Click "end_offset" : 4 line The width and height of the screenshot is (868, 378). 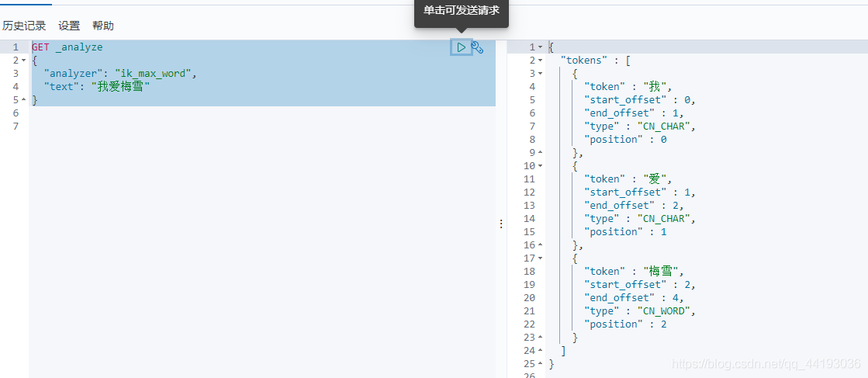tap(635, 297)
